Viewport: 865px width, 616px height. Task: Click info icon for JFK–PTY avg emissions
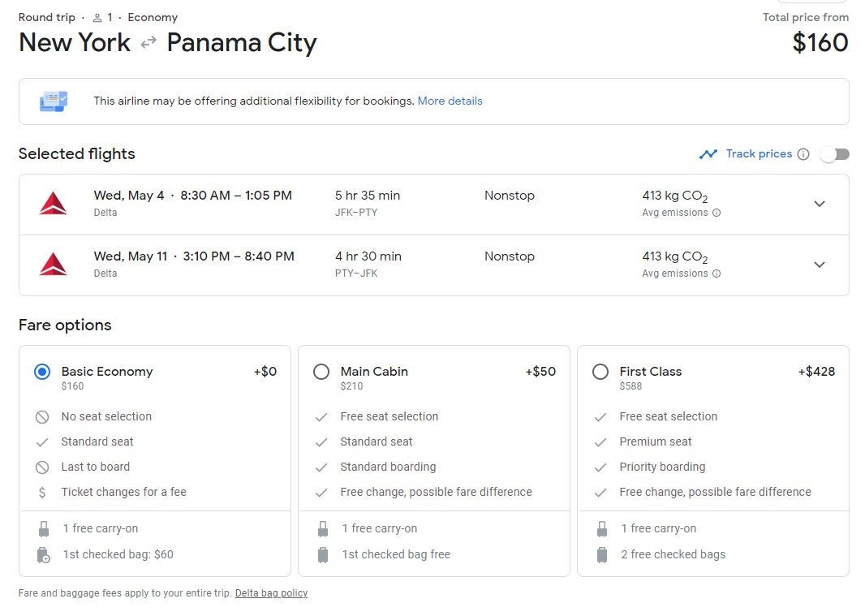[x=717, y=213]
